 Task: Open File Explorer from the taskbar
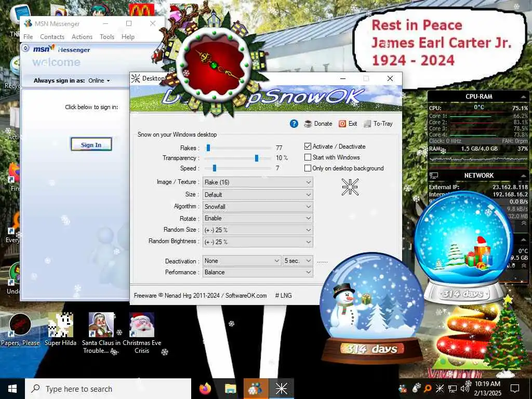tap(230, 389)
